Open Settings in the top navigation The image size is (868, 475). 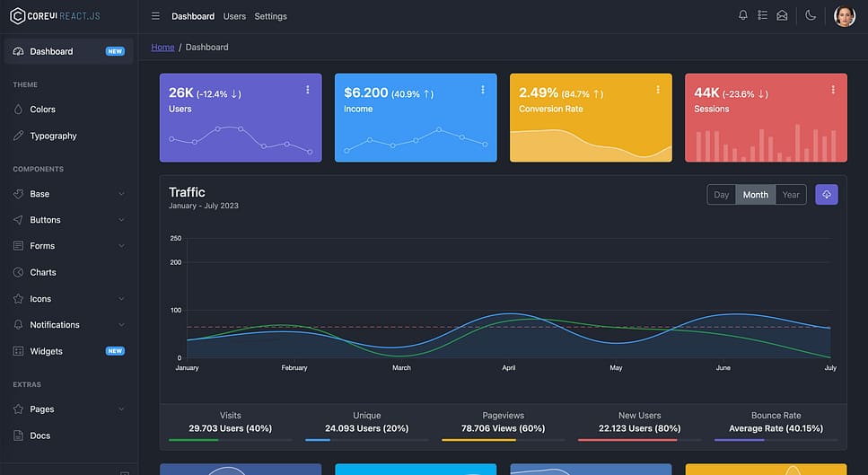[x=270, y=16]
